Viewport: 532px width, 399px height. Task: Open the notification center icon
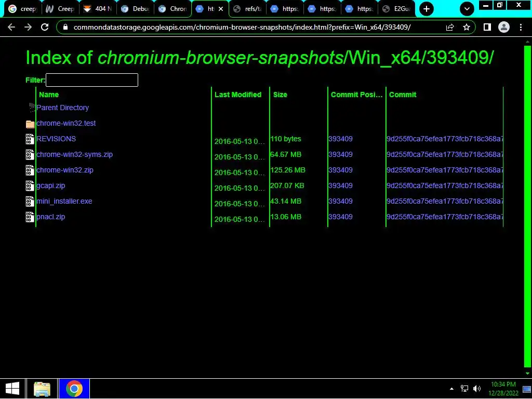click(x=527, y=389)
